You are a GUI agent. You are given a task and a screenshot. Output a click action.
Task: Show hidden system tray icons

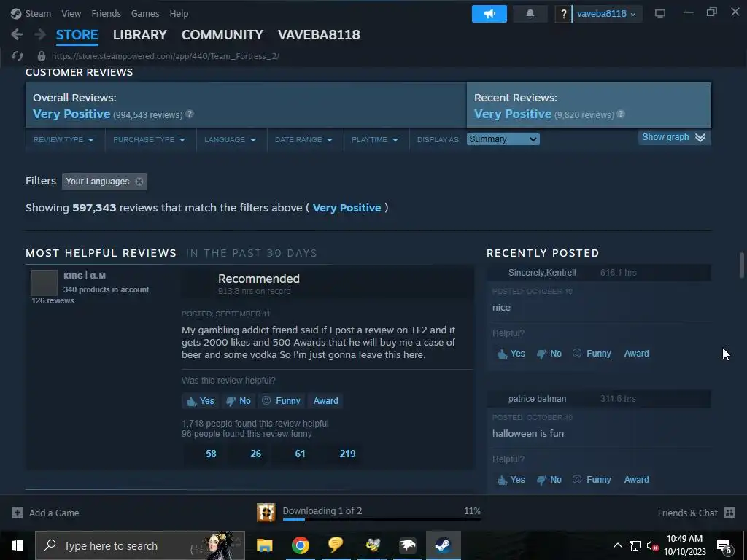[x=617, y=545]
